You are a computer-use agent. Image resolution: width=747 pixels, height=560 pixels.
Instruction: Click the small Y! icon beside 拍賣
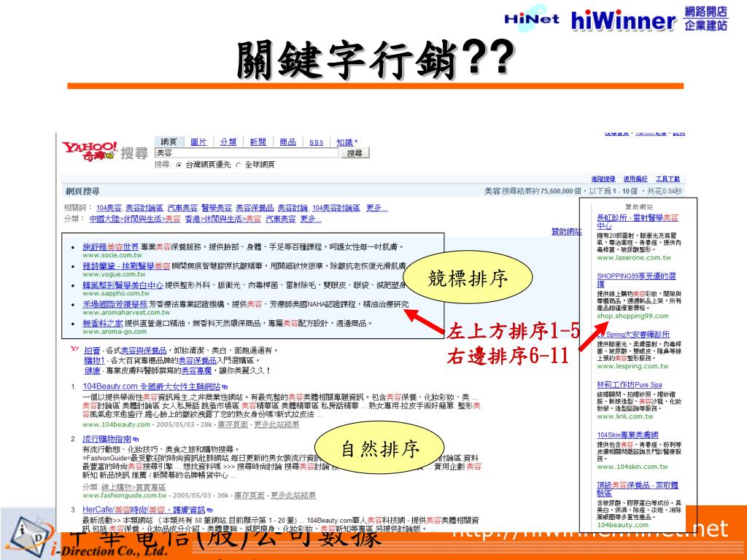pyautogui.click(x=74, y=349)
